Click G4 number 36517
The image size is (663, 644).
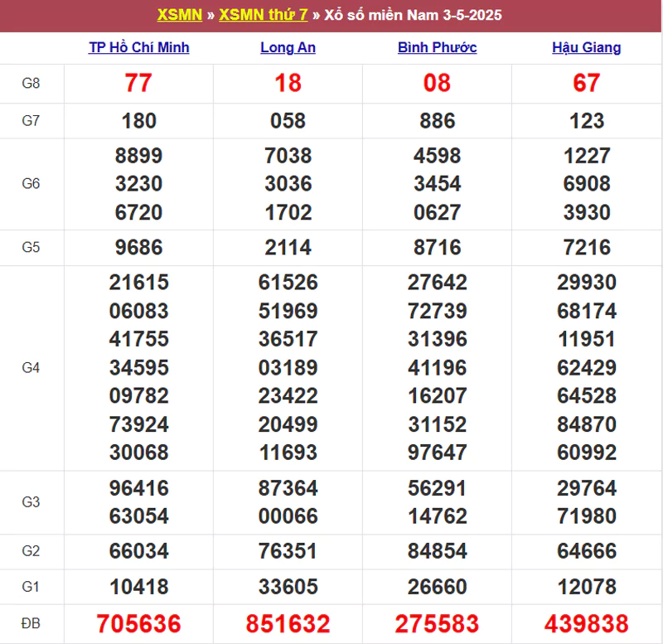[x=288, y=339]
